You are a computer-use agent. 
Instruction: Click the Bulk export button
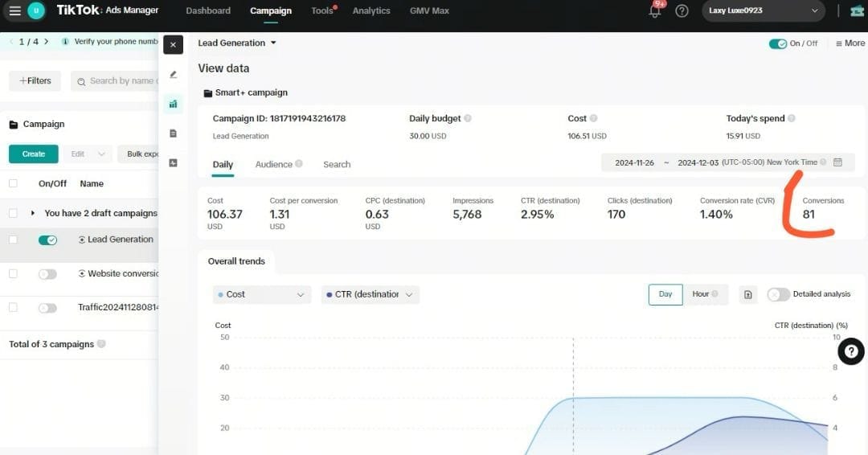[138, 154]
